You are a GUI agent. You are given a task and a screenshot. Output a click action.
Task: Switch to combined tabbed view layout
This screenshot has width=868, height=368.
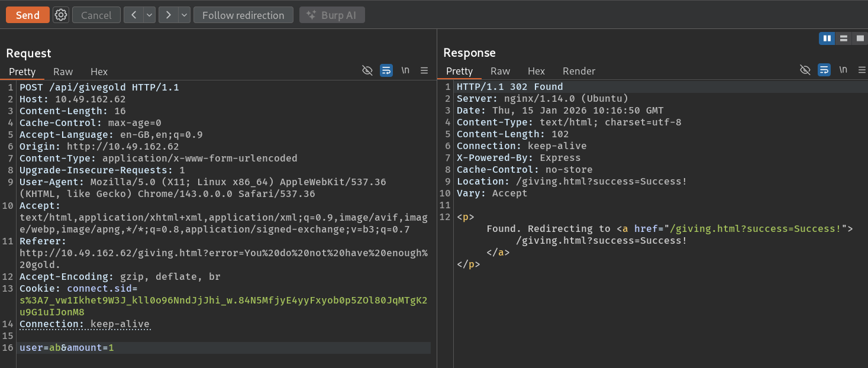pos(860,38)
